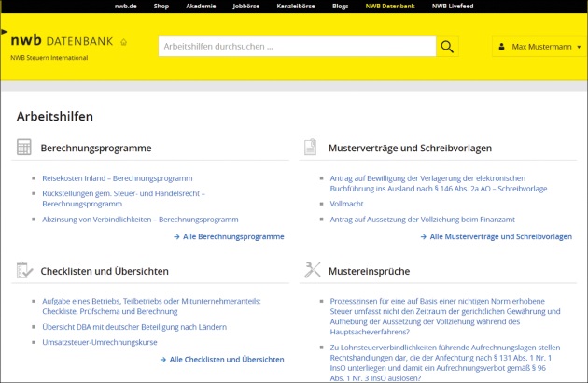Show Alle Musterverträge und Schreibvorlagen
The height and width of the screenshot is (383, 588).
[500, 236]
